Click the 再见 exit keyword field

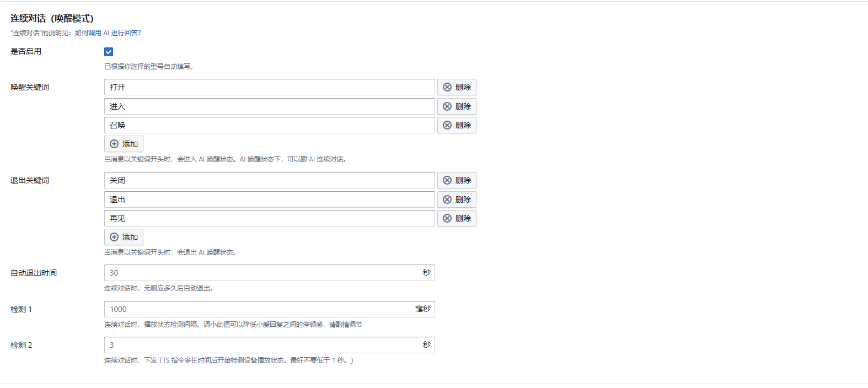pos(269,218)
